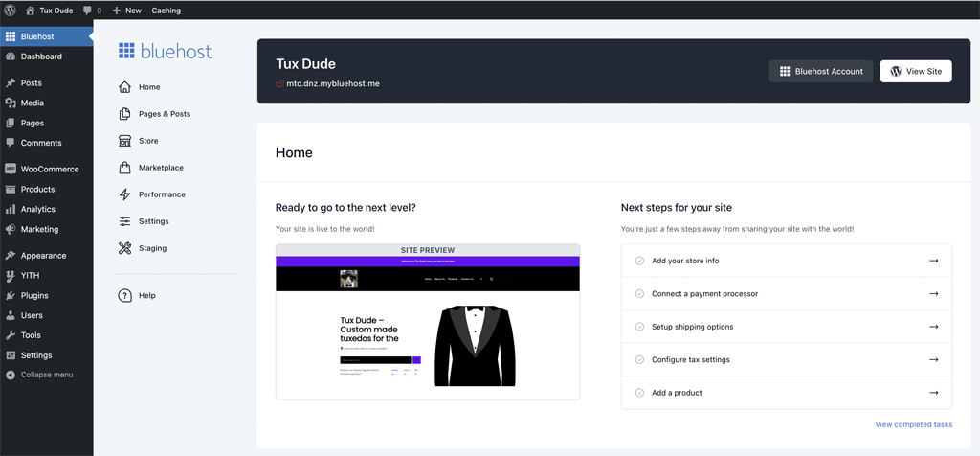Click the Staging tools icon
Screen dimensions: 980x456
click(125, 248)
